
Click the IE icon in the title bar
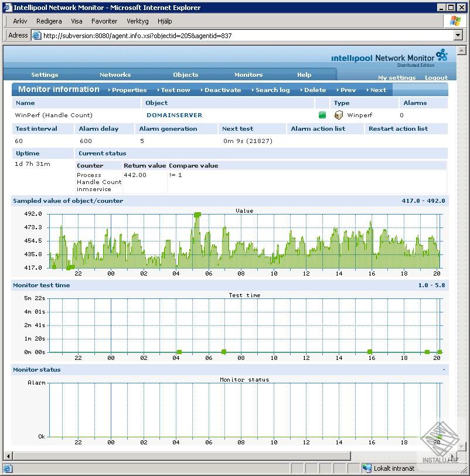[7, 7]
